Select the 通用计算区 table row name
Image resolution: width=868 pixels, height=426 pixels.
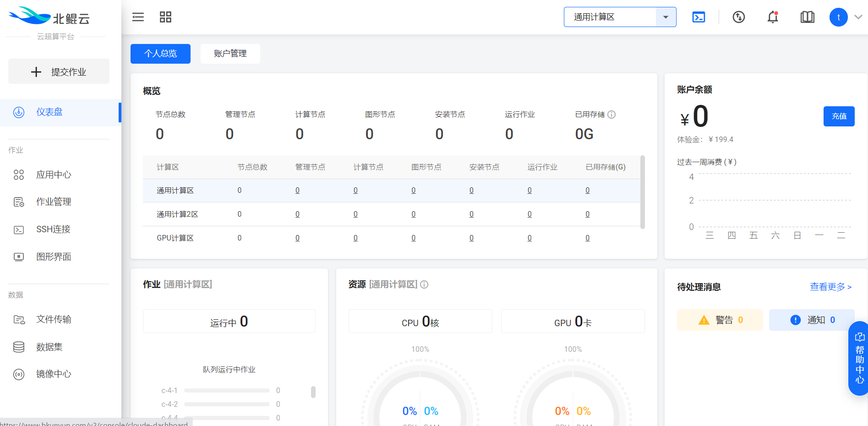click(175, 191)
